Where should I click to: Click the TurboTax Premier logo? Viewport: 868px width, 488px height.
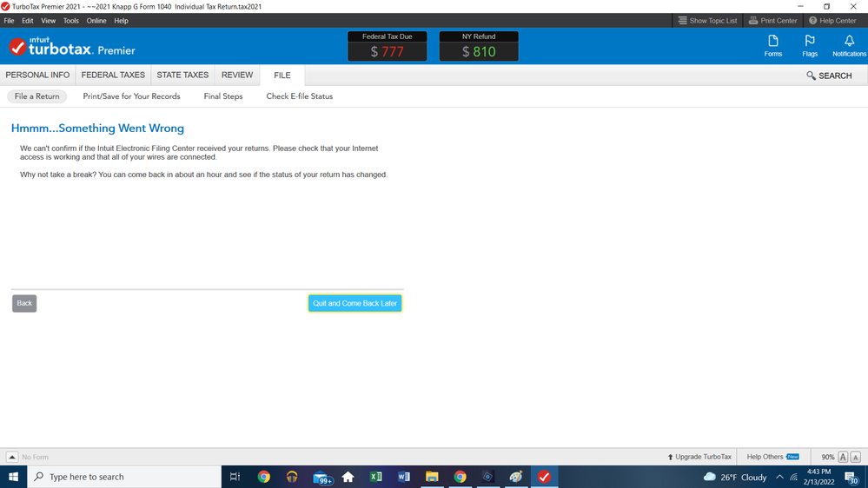pos(72,47)
